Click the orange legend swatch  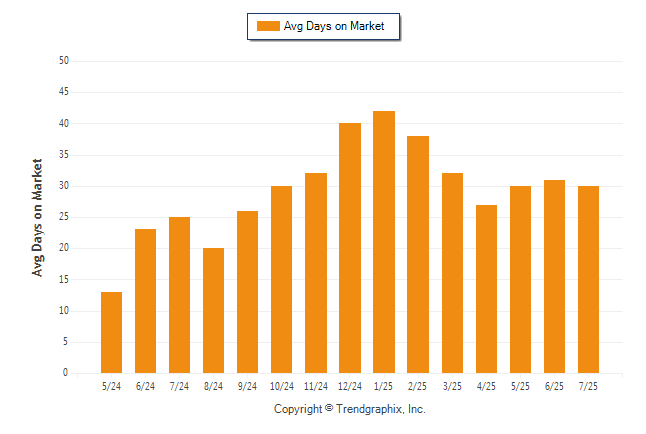(x=268, y=26)
